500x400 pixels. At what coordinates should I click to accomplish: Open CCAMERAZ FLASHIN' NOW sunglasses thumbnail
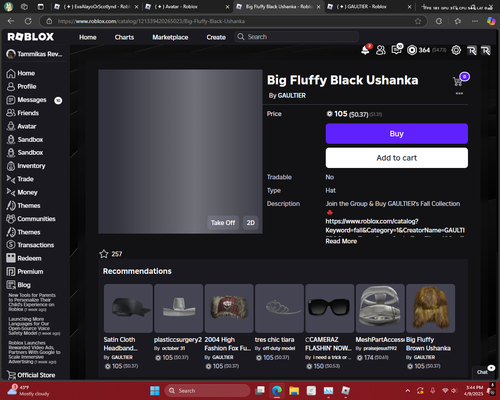pyautogui.click(x=330, y=308)
